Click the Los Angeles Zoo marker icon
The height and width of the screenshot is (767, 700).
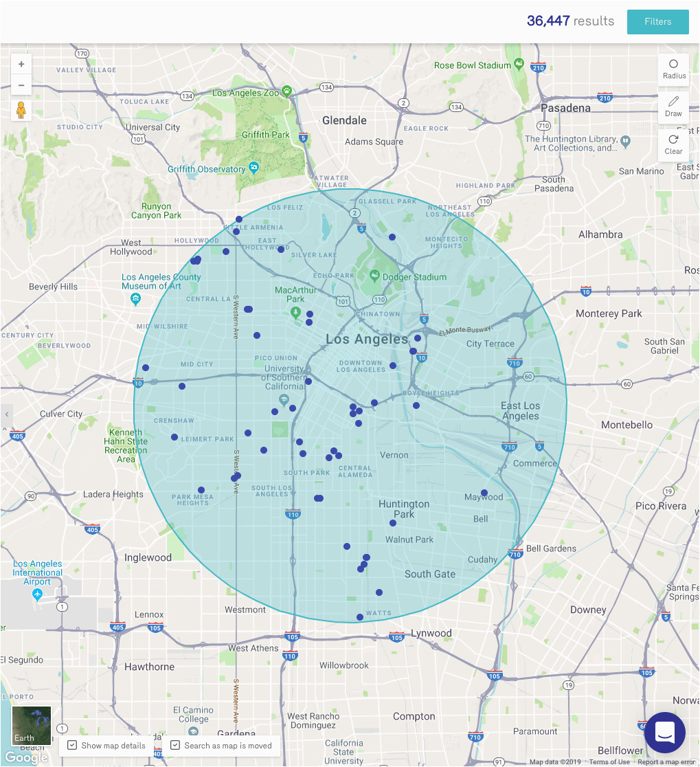287,91
